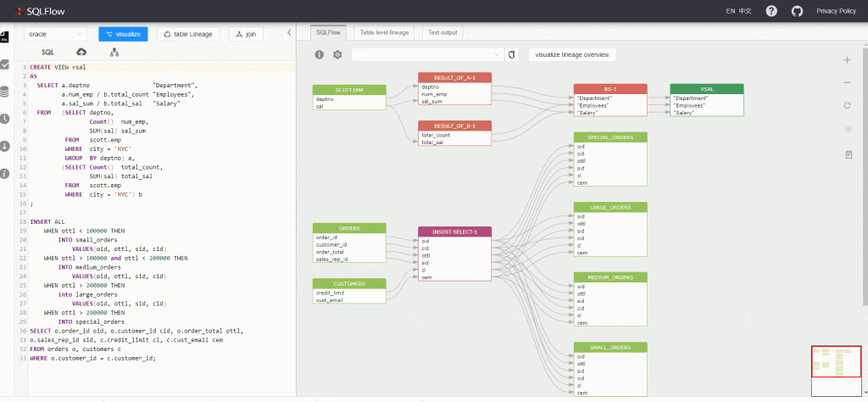Zoom out the diagram with minus icon
This screenshot has height=402, width=868.
tap(848, 83)
